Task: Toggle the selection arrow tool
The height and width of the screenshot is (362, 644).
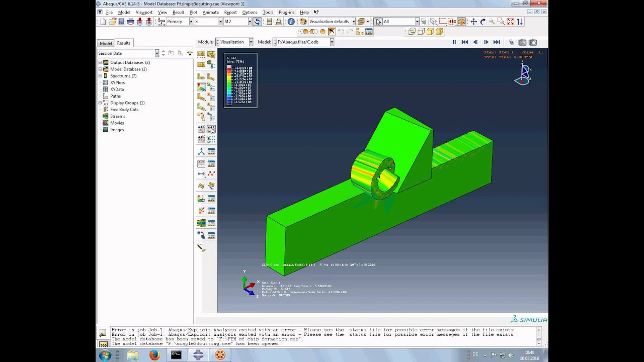Action: click(378, 22)
